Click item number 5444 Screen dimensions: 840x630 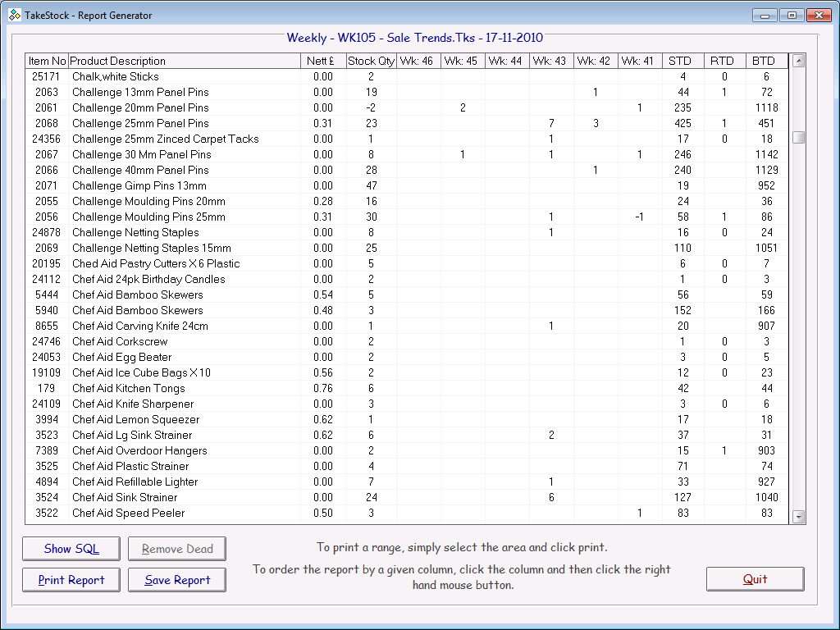[x=47, y=294]
